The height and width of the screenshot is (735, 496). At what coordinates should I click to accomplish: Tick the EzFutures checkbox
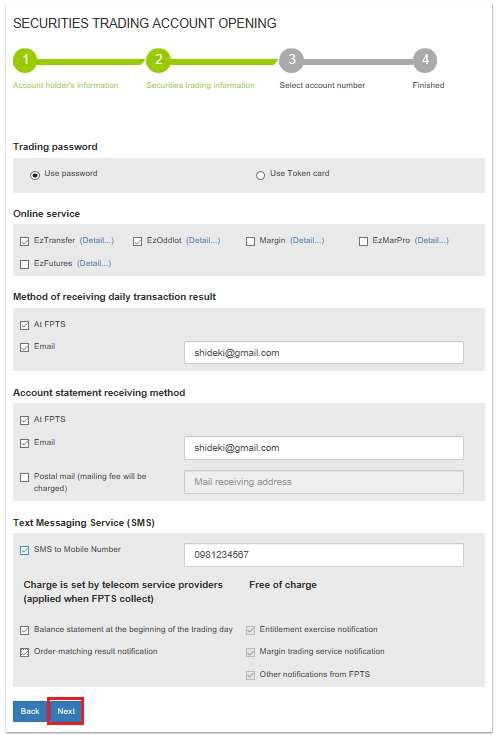(x=24, y=264)
